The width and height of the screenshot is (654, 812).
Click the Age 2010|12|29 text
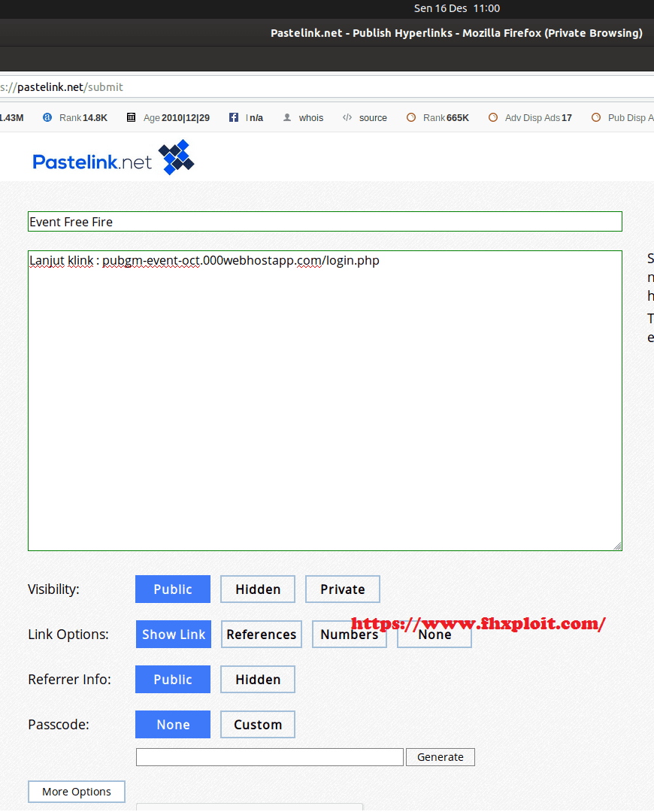[177, 118]
